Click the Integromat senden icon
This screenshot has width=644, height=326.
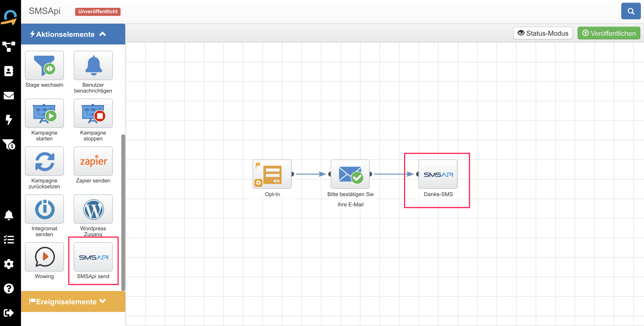coord(44,209)
